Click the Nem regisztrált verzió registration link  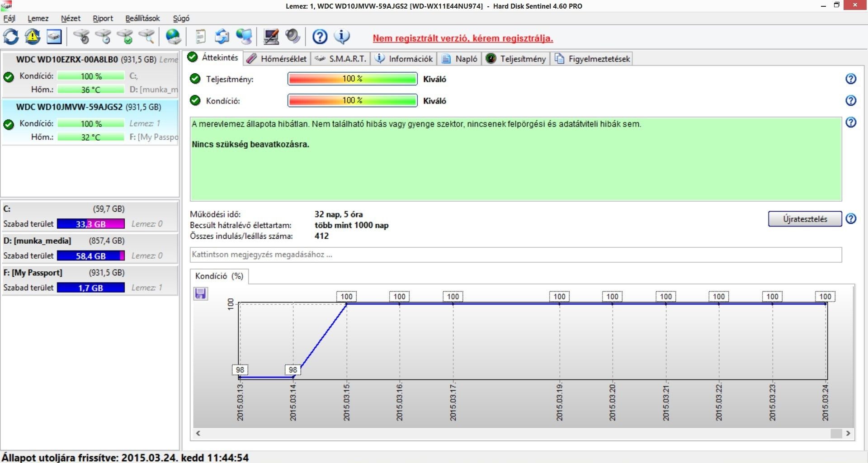pos(463,38)
